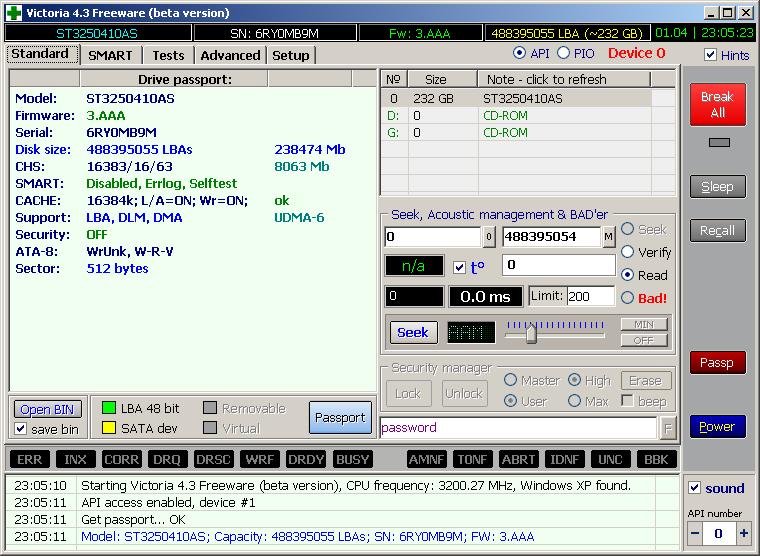Click the green cross Victoria app icon
The height and width of the screenshot is (556, 760).
click(14, 13)
